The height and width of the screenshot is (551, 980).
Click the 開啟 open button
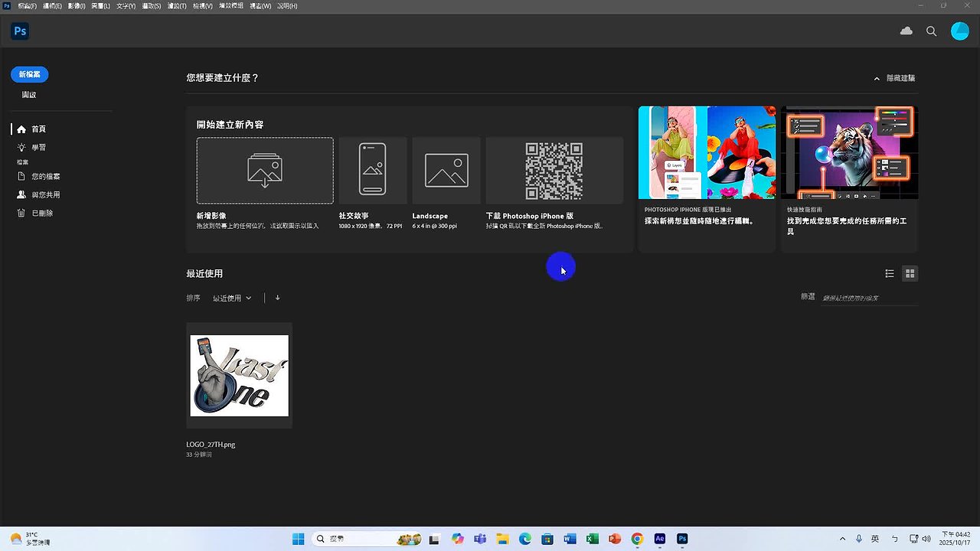[28, 94]
